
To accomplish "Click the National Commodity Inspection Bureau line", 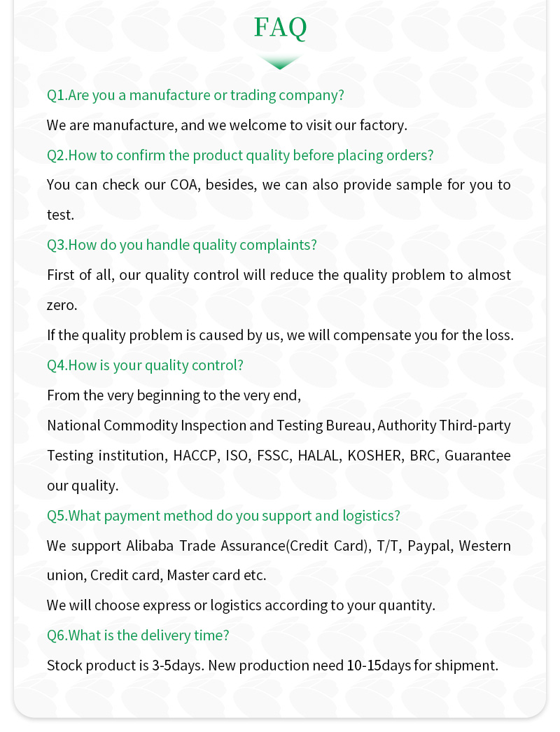I will 279,425.
